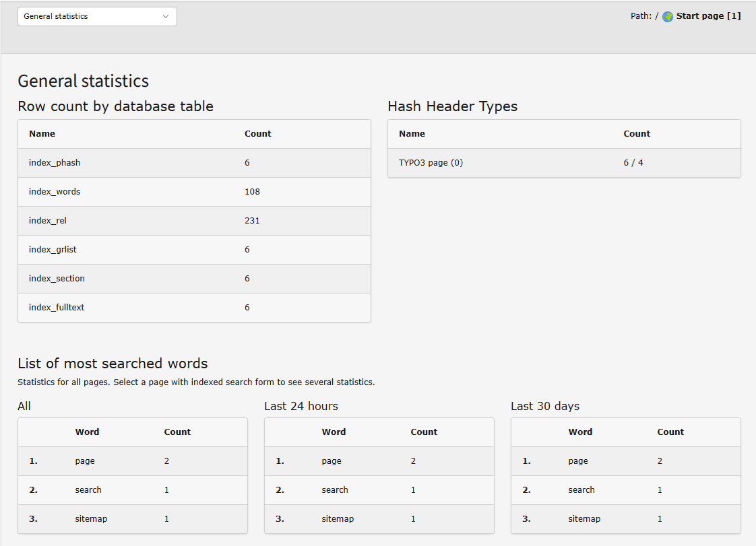Click "page" under Last 24 hours
This screenshot has width=756, height=546.
click(332, 460)
